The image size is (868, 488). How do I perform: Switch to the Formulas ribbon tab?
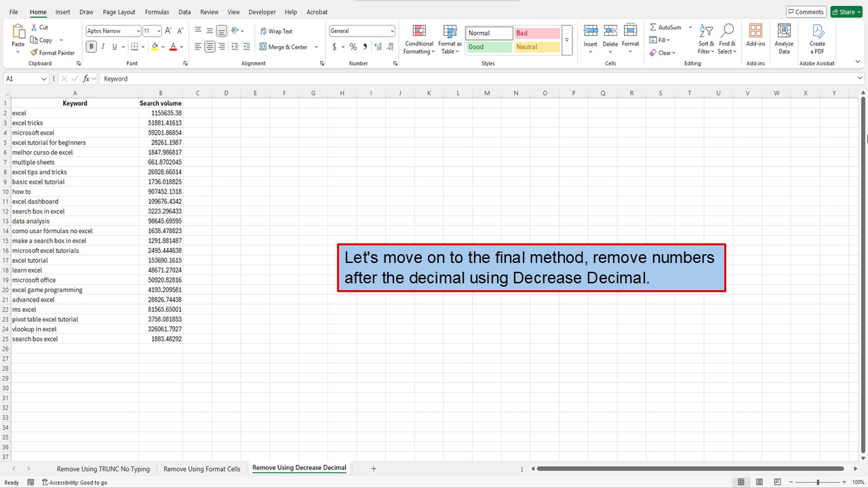157,12
